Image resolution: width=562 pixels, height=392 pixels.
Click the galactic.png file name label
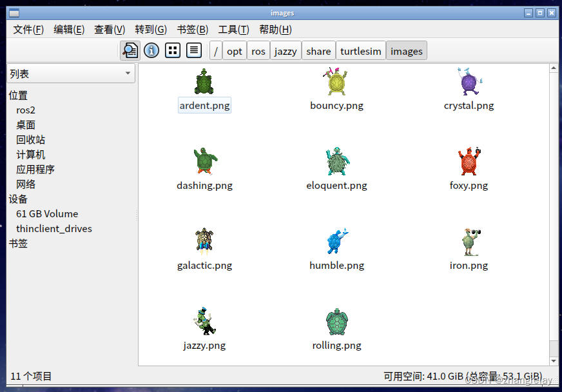[x=204, y=266]
